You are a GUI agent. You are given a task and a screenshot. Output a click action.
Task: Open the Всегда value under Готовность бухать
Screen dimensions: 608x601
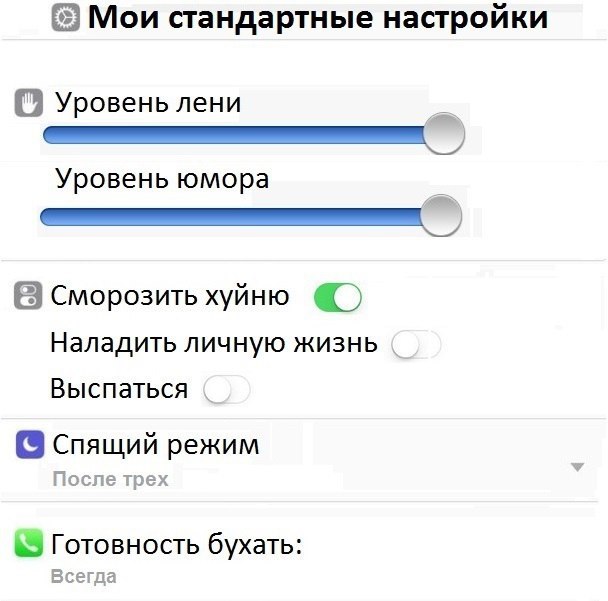(84, 577)
